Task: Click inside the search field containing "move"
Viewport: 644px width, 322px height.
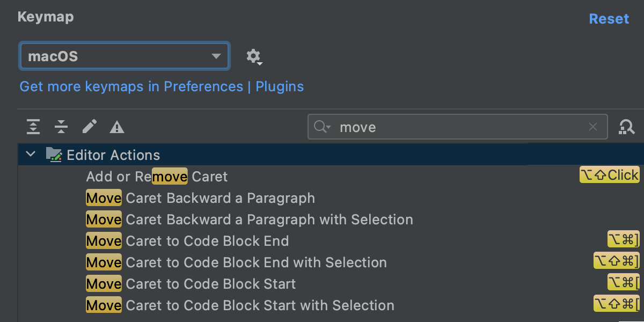Action: pyautogui.click(x=456, y=127)
